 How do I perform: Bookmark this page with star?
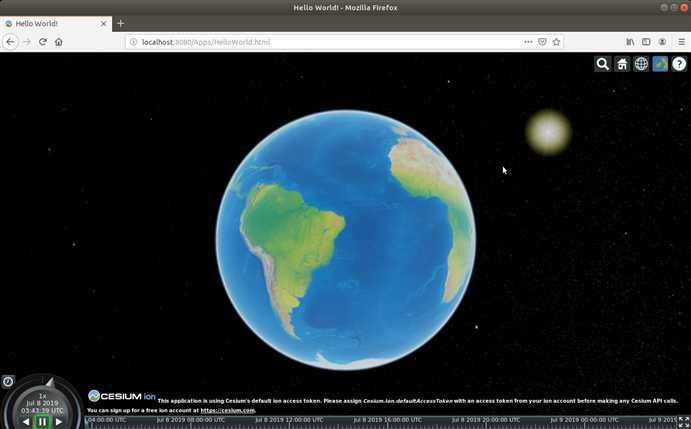(557, 42)
